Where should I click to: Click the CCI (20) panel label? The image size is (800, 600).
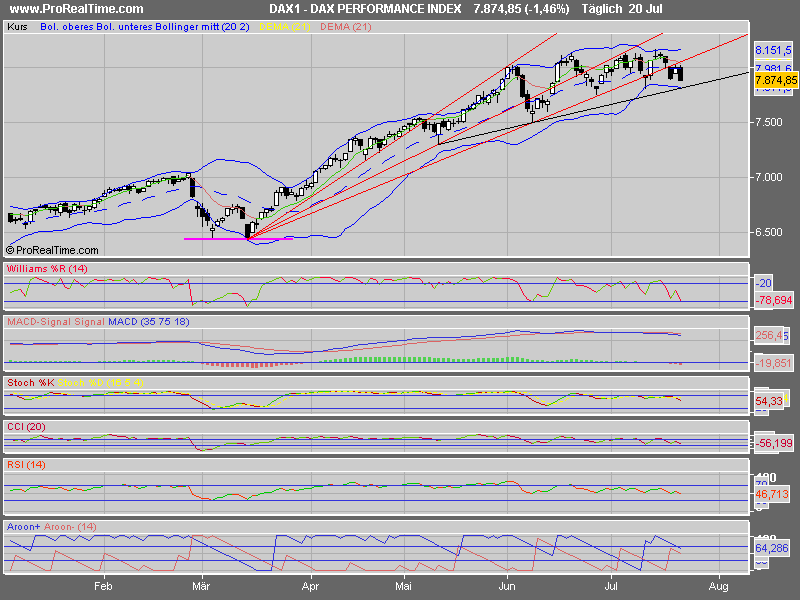(26, 427)
